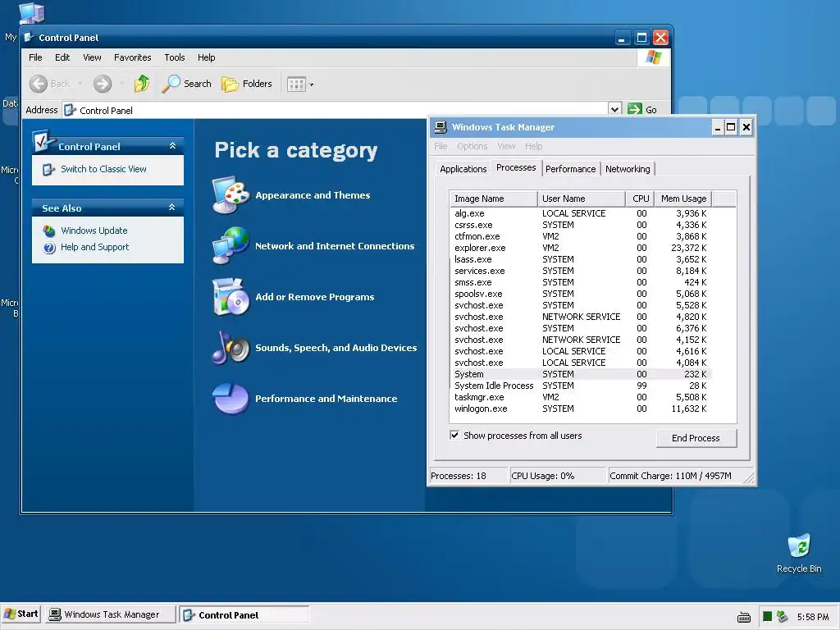Click the Add or Remove Programs disc icon
Screen dimensions: 840x630
(231, 296)
